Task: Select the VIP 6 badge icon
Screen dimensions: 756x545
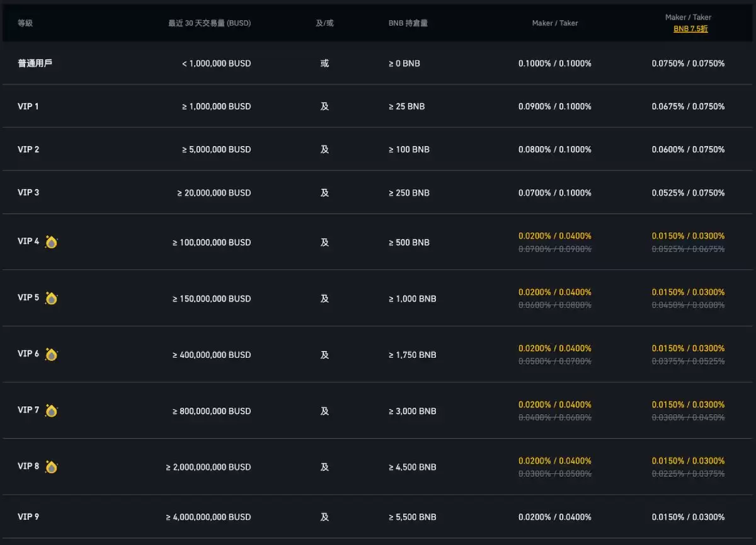Action: (x=51, y=355)
